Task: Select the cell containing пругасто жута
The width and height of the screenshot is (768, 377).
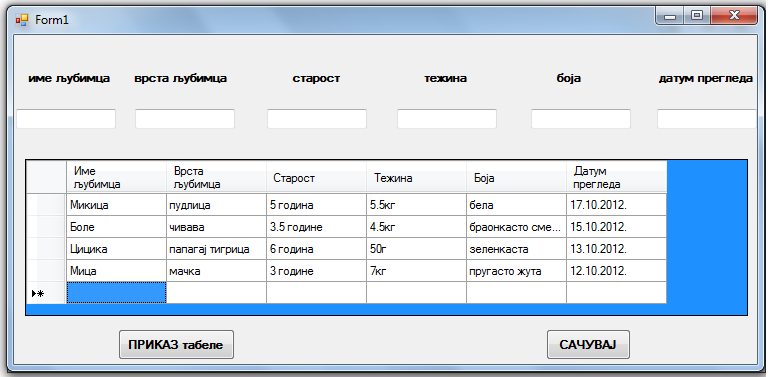Action: tap(516, 271)
